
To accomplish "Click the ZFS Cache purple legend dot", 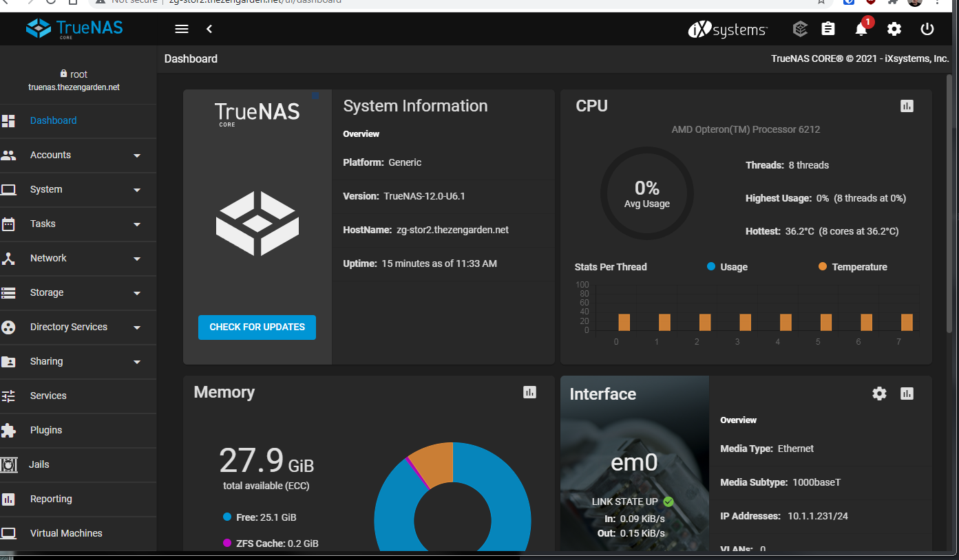I will [227, 543].
